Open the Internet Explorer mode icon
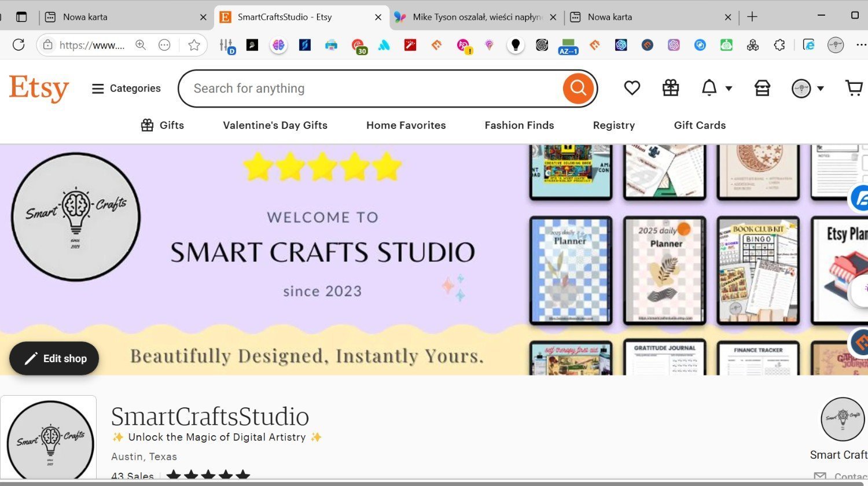 tap(809, 45)
